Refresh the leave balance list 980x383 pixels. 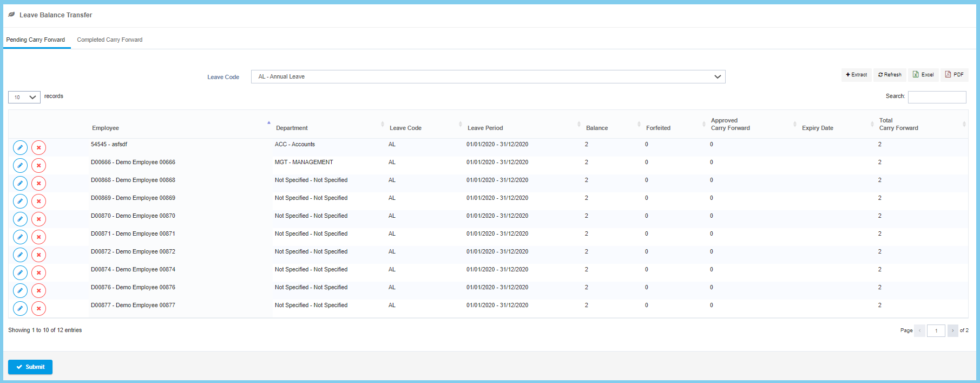pyautogui.click(x=890, y=75)
